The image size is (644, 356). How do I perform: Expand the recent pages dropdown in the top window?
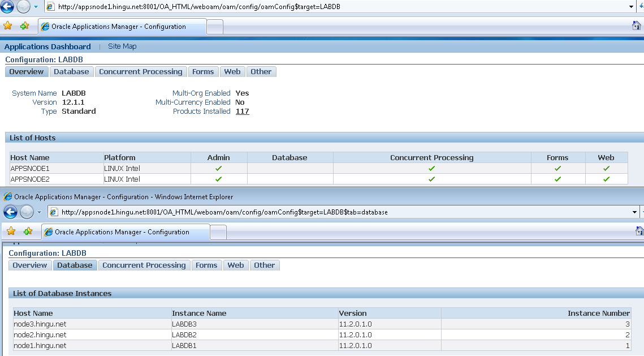(x=36, y=7)
